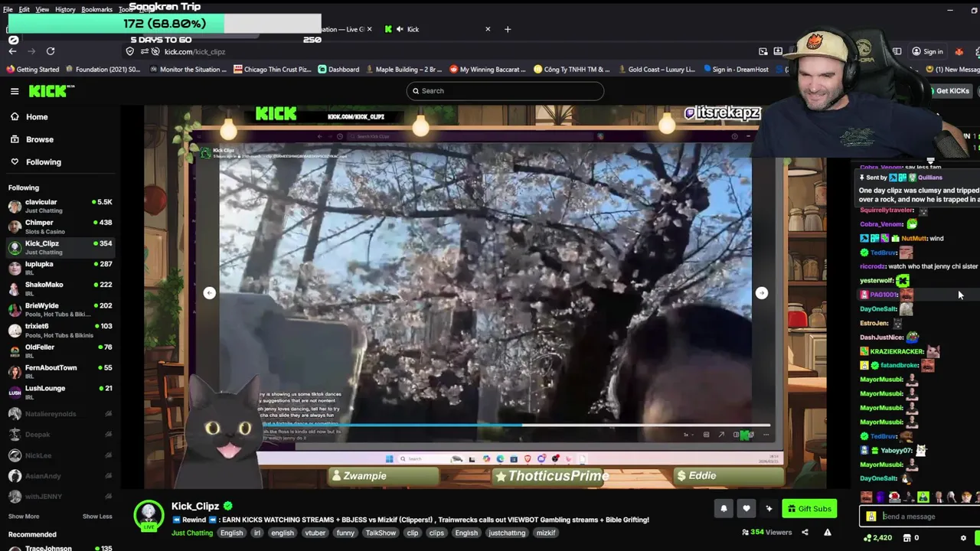Screen dimensions: 980x551
Task: Click the emote icon in the chat input
Action: click(871, 517)
